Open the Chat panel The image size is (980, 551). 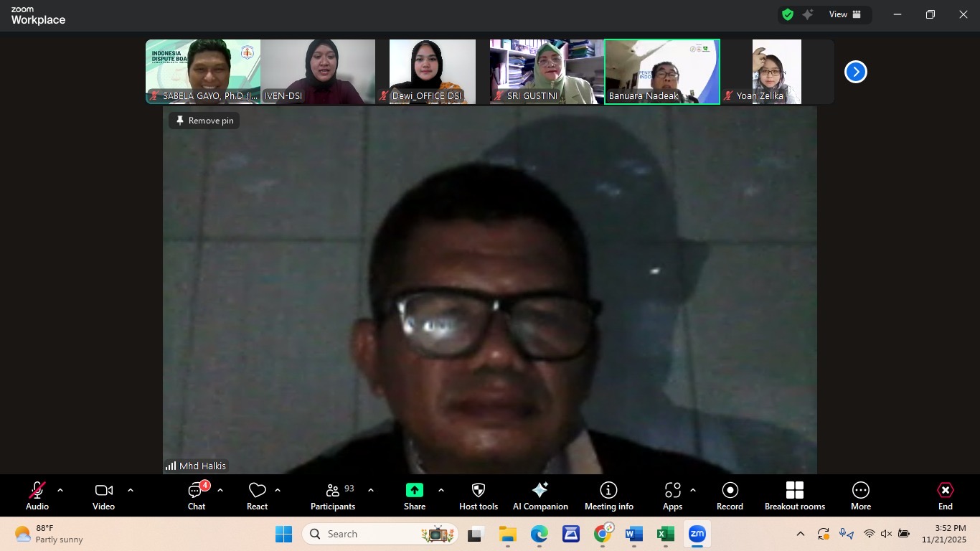196,495
